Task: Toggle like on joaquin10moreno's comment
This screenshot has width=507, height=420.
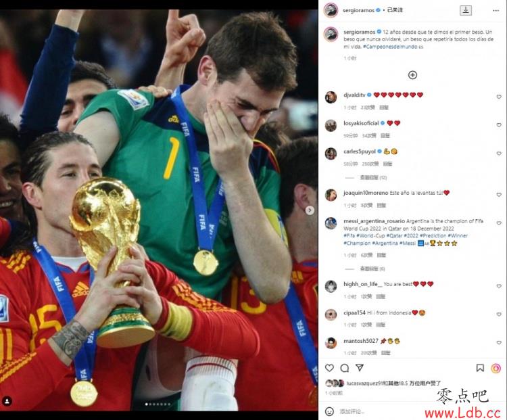Action: (499, 195)
